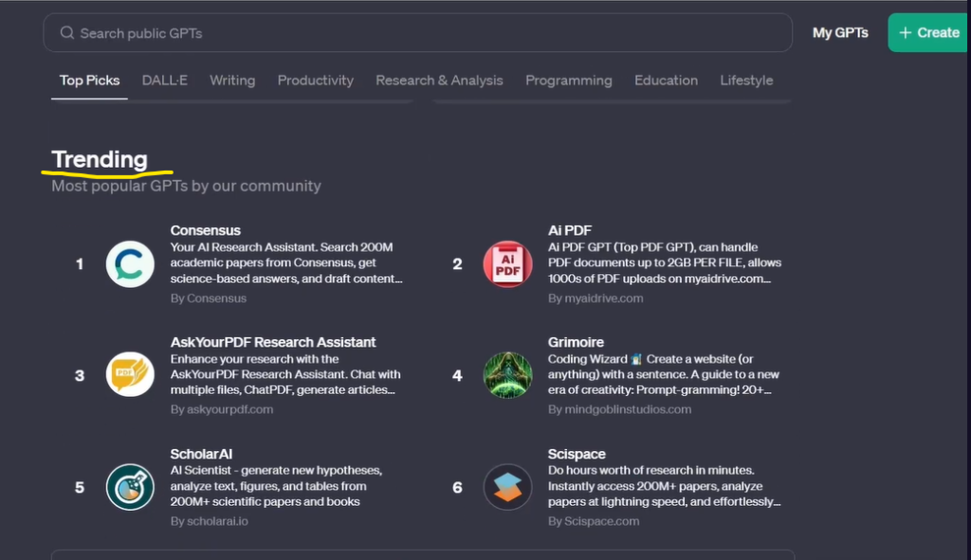Focus the Search public GPTs field
This screenshot has width=971, height=560.
coord(418,33)
